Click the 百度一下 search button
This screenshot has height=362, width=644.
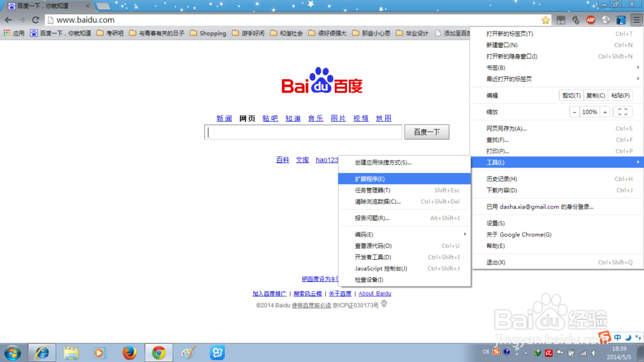(427, 132)
